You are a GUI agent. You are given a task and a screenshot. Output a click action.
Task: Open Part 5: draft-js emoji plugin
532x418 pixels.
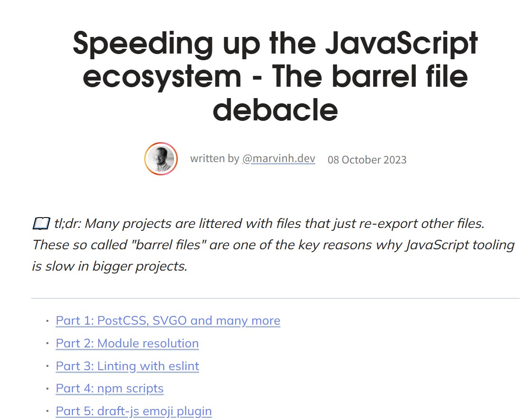(134, 411)
